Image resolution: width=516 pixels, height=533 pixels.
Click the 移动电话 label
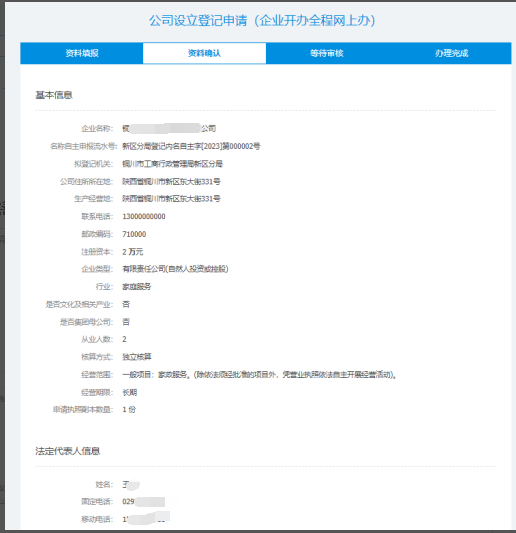pos(97,519)
